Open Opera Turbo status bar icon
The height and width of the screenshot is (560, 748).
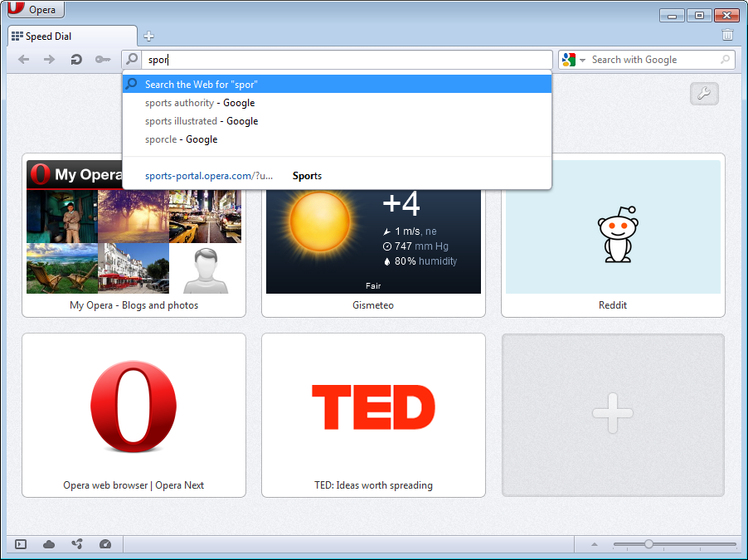(x=105, y=544)
